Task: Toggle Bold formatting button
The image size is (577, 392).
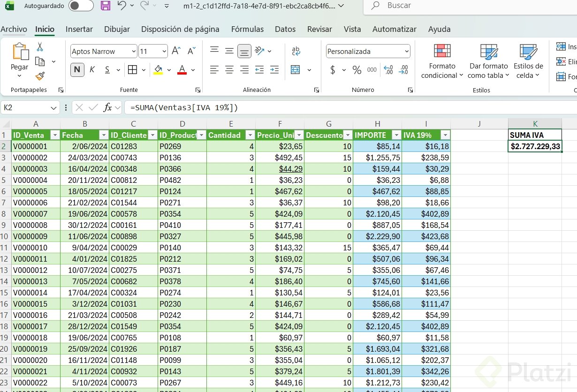Action: tap(77, 70)
